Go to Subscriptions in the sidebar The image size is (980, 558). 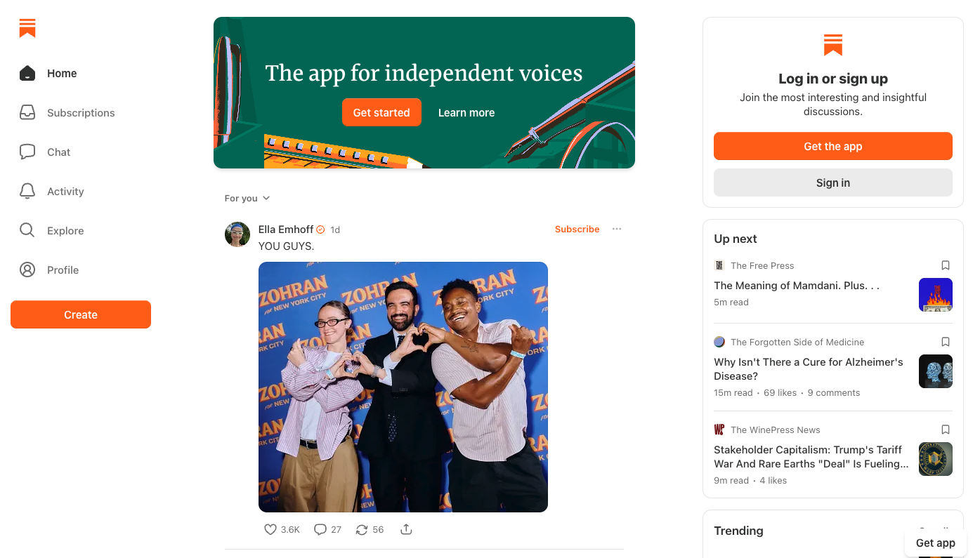point(81,113)
